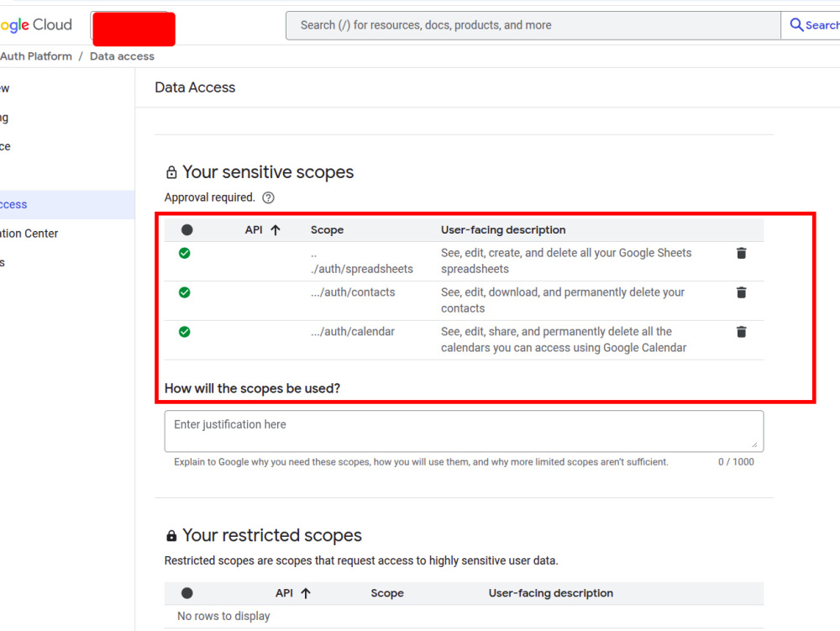Image resolution: width=840 pixels, height=631 pixels.
Task: Click the Google Sheets spreadsheets description
Action: [566, 260]
